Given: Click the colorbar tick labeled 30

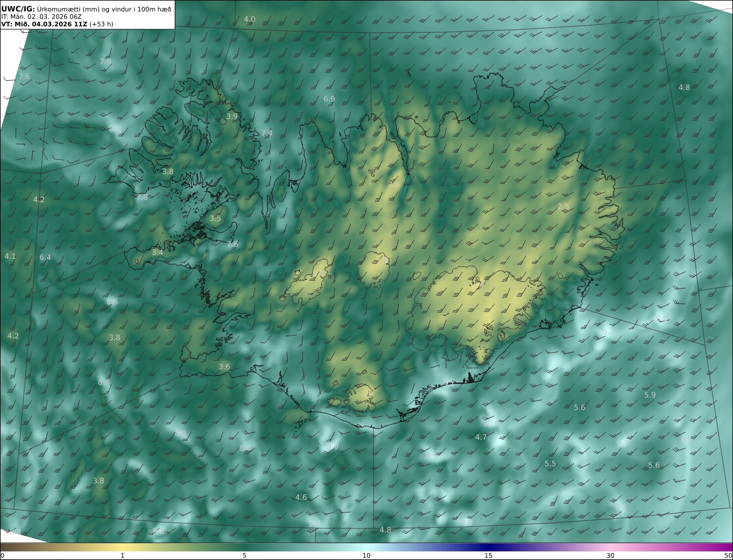Looking at the screenshot, I should coord(610,555).
